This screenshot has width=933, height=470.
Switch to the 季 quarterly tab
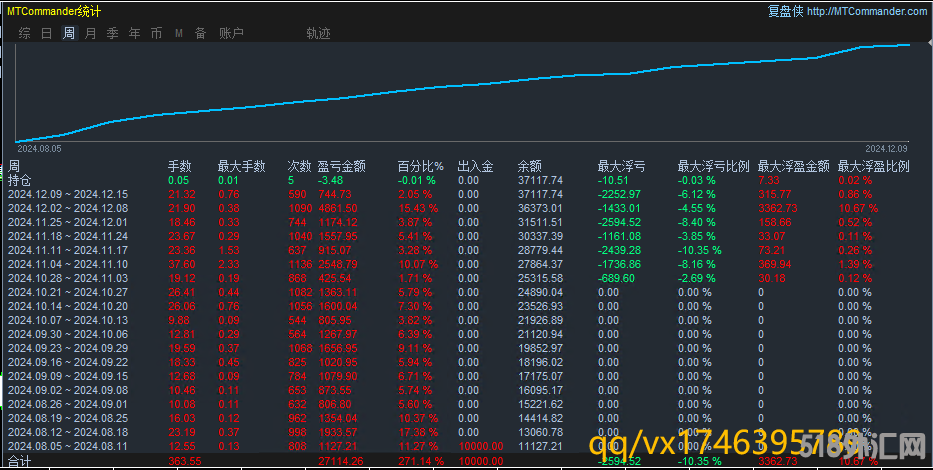pos(113,33)
